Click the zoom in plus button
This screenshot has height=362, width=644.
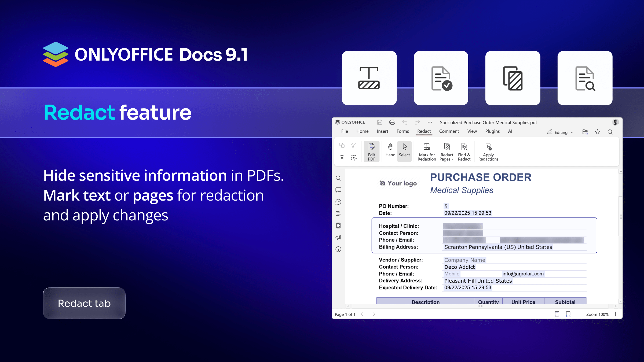coord(616,314)
